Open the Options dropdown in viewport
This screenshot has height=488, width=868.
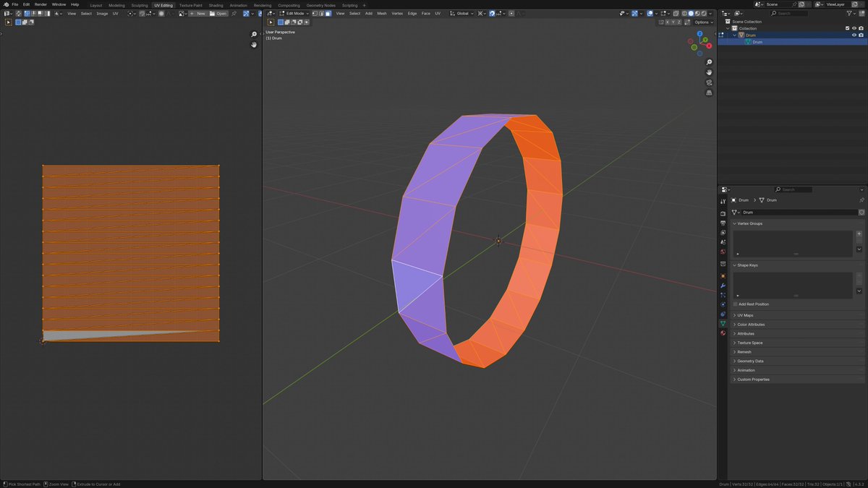coord(703,22)
